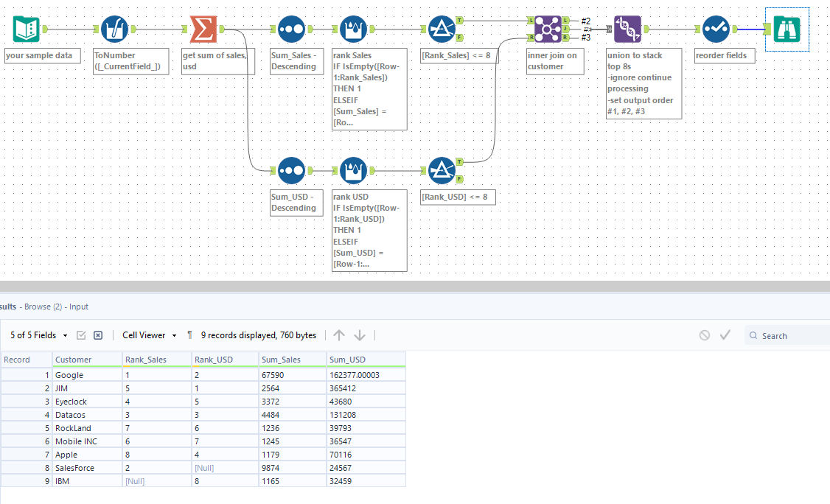Viewport: 830px width, 504px height.
Task: Open the "5 of 5 Fields" dropdown
Action: pos(37,335)
